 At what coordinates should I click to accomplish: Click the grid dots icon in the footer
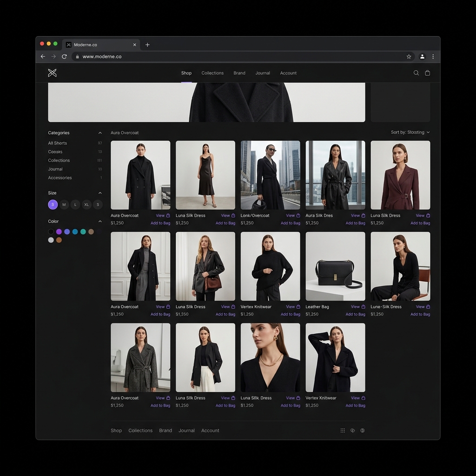[343, 430]
